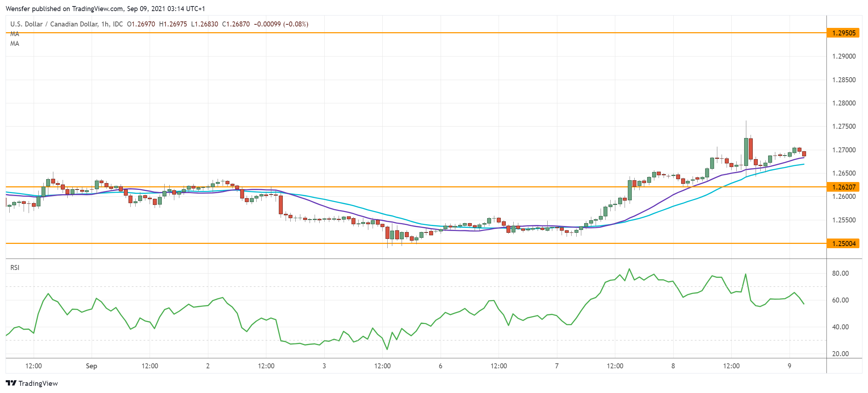The image size is (868, 393).
Task: Select the day 6 marker on time axis
Action: pos(440,366)
